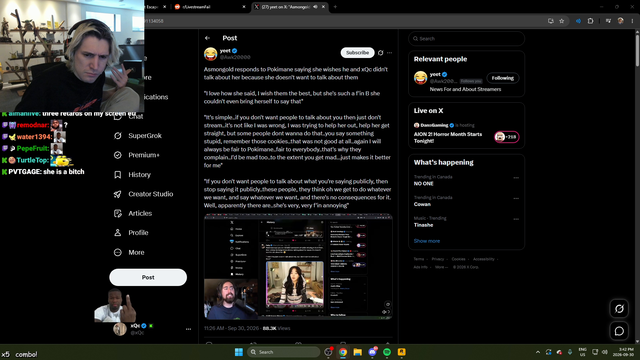Open the Profile icon in the sidebar
The height and width of the screenshot is (360, 640).
tap(118, 233)
